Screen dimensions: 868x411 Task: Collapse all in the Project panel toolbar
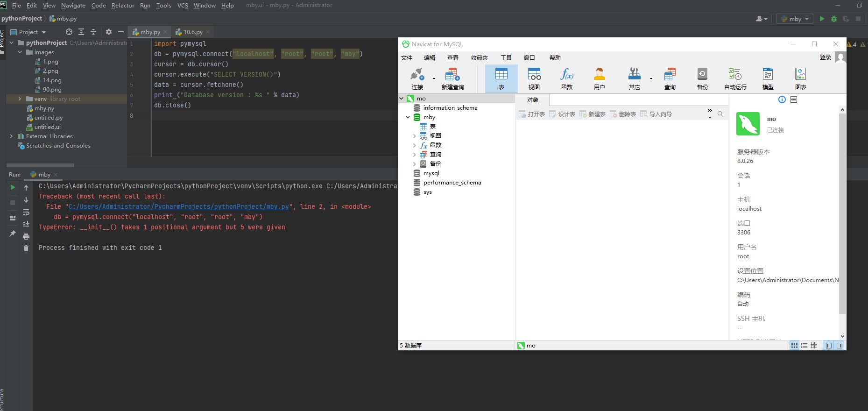pos(93,32)
